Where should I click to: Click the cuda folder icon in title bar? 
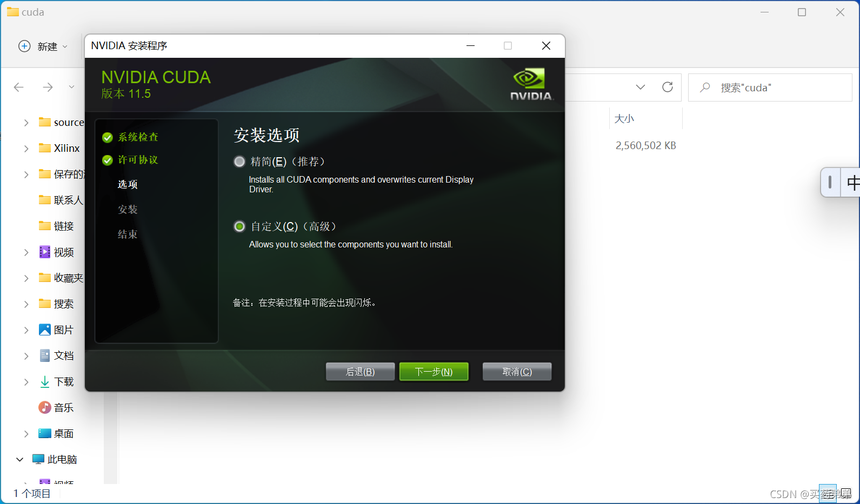click(12, 12)
